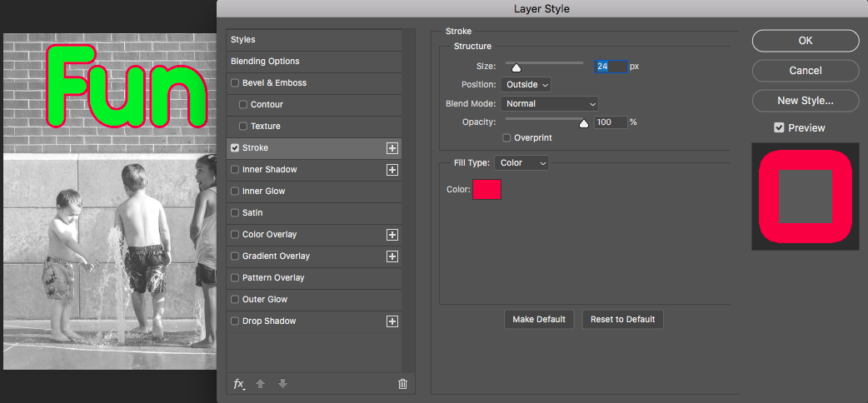Move effect down with arrow icon

[x=282, y=383]
